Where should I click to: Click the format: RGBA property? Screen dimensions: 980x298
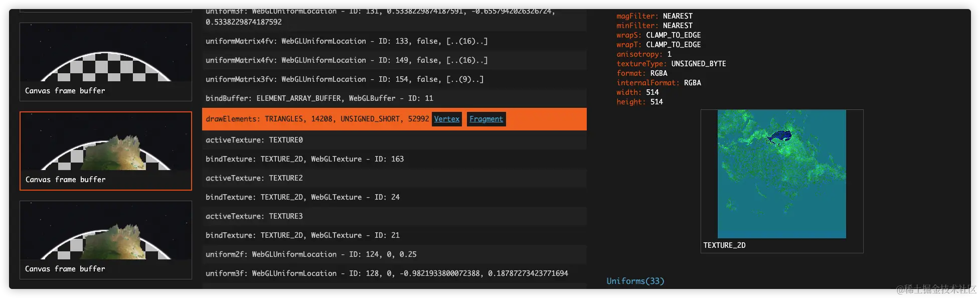tap(642, 73)
